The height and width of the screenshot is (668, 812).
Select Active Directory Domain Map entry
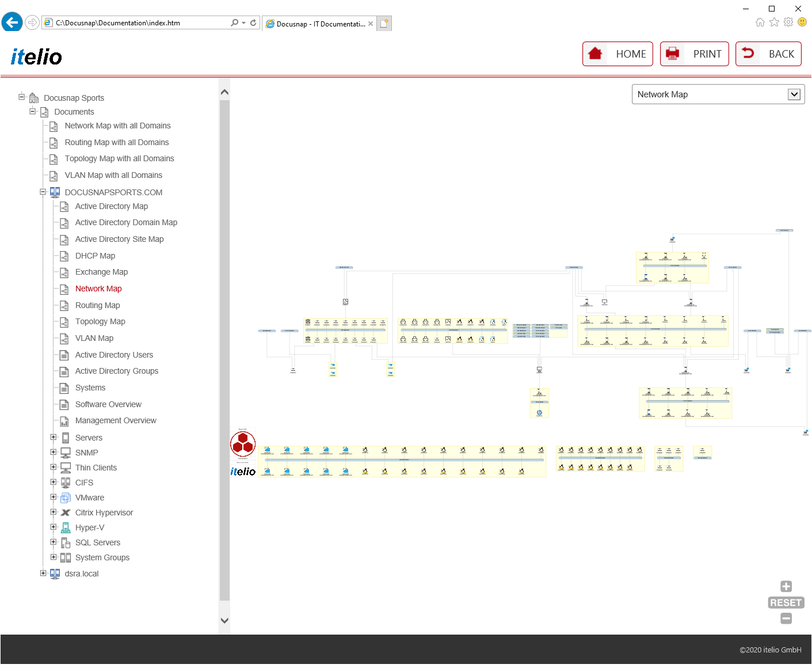(126, 222)
